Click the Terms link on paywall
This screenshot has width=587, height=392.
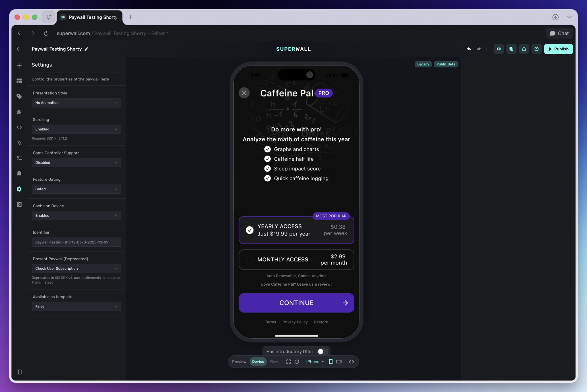270,322
